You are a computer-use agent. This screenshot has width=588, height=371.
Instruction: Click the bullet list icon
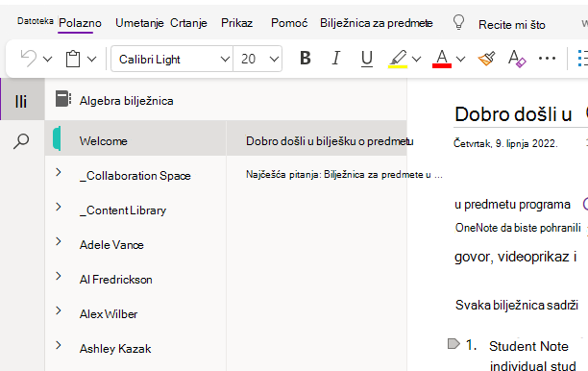pyautogui.click(x=583, y=59)
